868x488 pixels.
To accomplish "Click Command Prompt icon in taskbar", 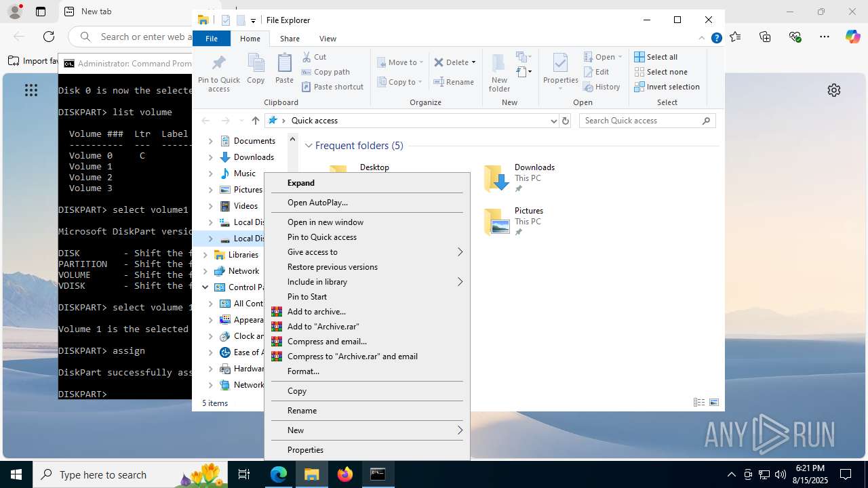I will (x=378, y=474).
